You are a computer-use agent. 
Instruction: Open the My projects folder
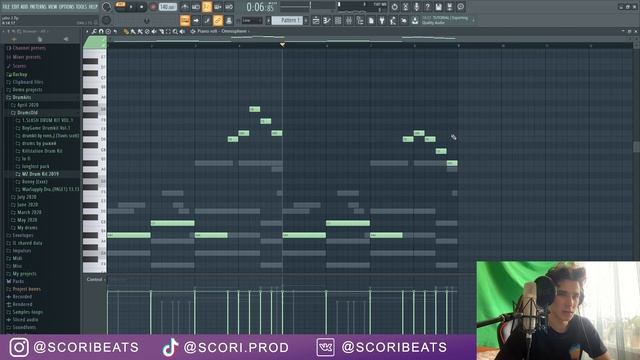24,274
